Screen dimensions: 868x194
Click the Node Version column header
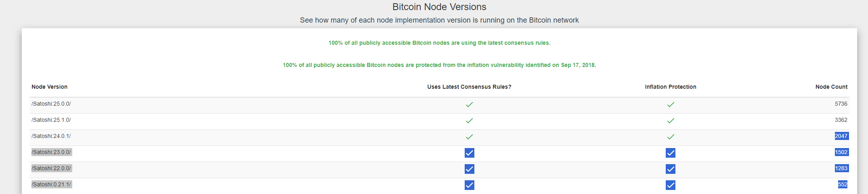49,87
